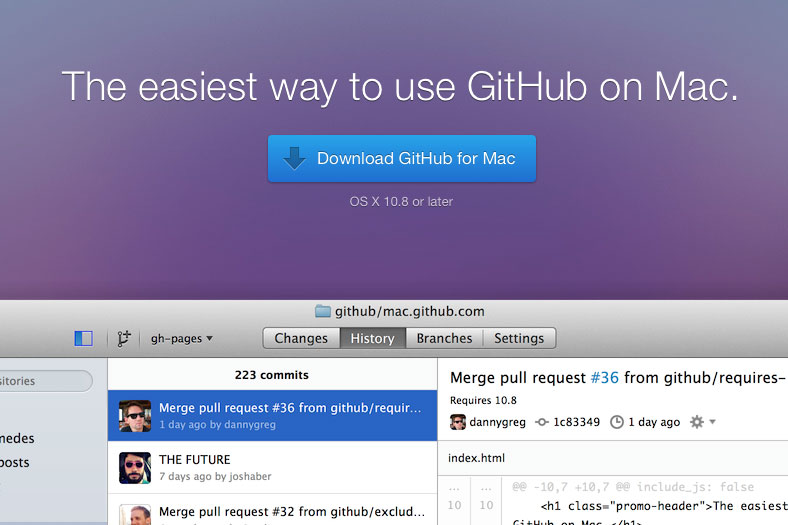This screenshot has width=788, height=525.
Task: Toggle the repository sidebar panel icon
Action: (83, 338)
